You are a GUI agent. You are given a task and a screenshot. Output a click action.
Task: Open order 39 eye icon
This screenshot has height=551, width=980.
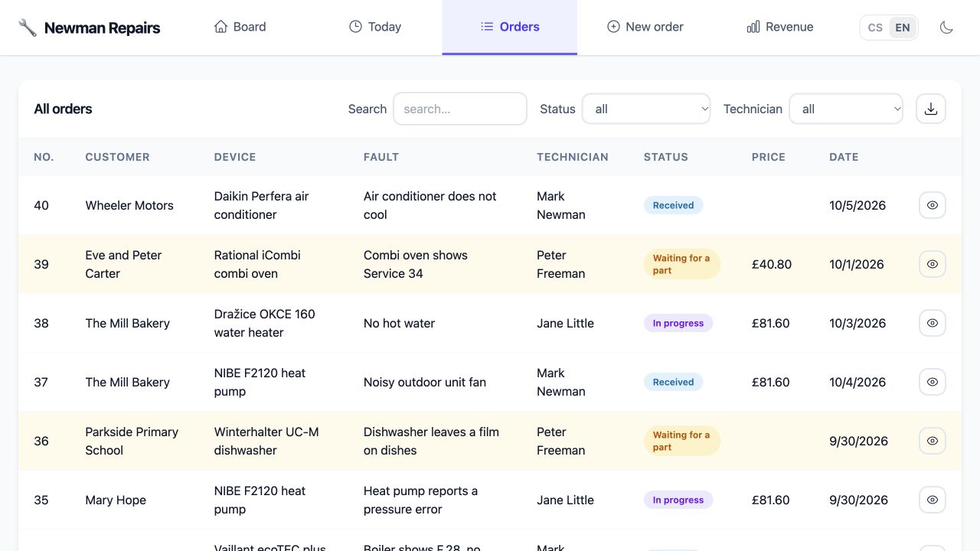pyautogui.click(x=933, y=264)
